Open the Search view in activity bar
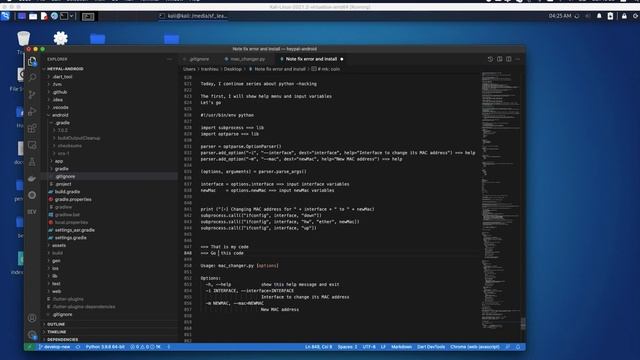This screenshot has width=640, height=360. [x=32, y=78]
